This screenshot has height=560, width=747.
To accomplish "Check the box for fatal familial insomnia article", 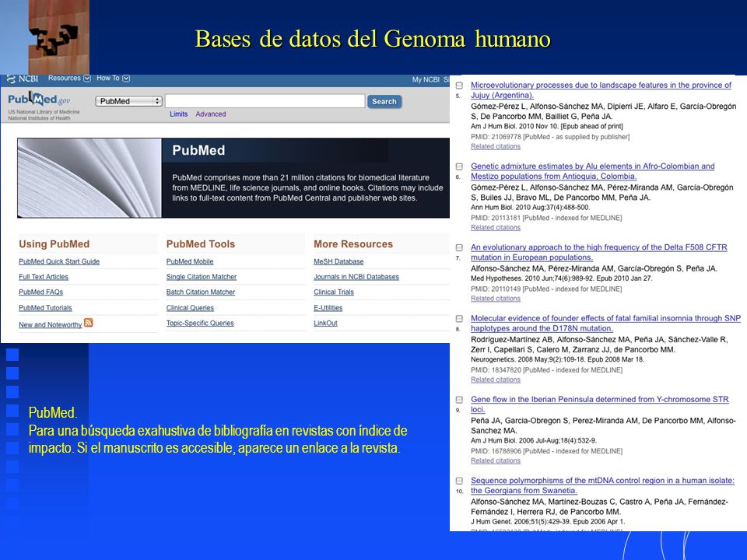I will click(x=459, y=319).
